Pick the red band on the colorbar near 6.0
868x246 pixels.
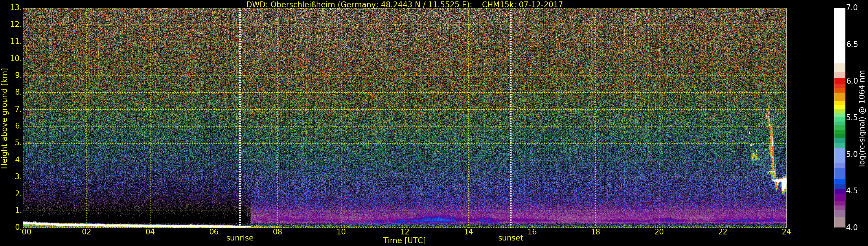839,81
